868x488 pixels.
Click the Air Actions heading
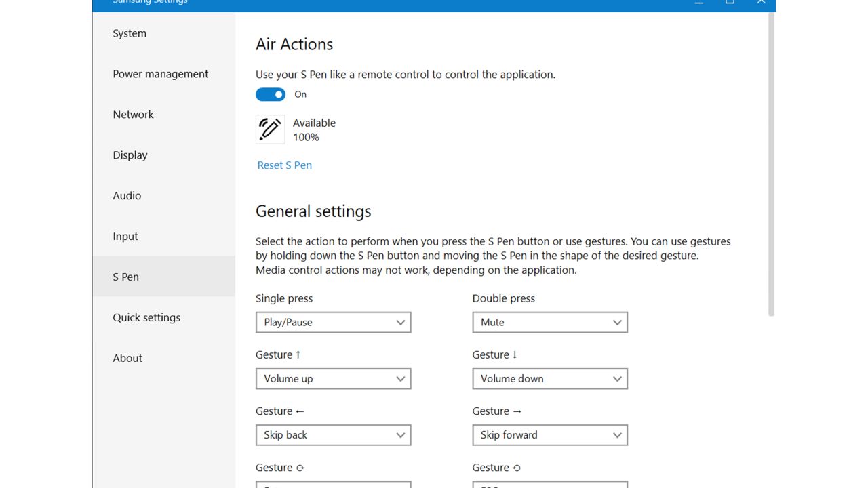coord(294,44)
